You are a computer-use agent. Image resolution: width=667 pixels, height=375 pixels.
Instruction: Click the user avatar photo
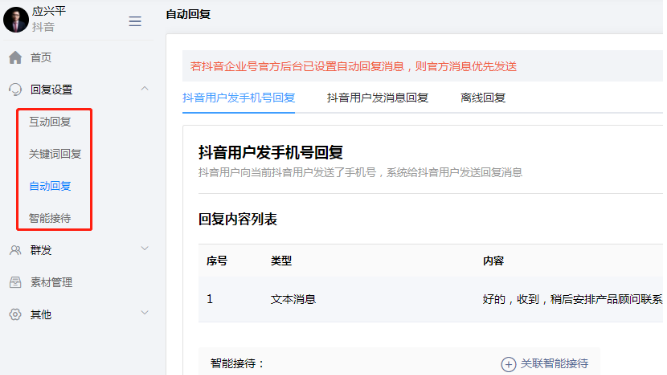[x=16, y=20]
